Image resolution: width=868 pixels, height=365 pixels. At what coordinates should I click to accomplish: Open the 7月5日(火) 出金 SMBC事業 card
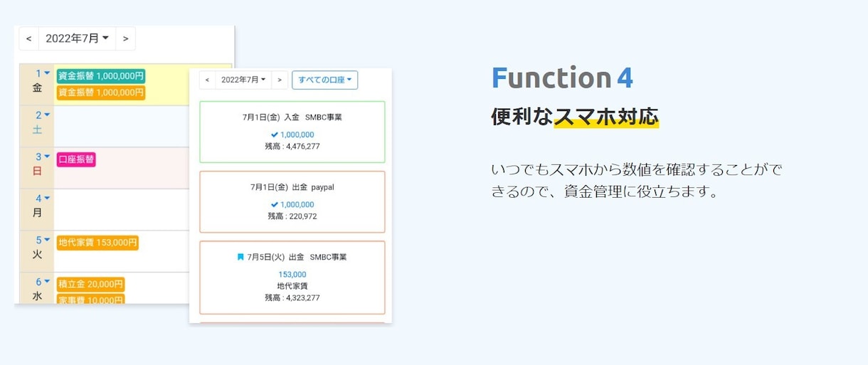[x=292, y=277]
